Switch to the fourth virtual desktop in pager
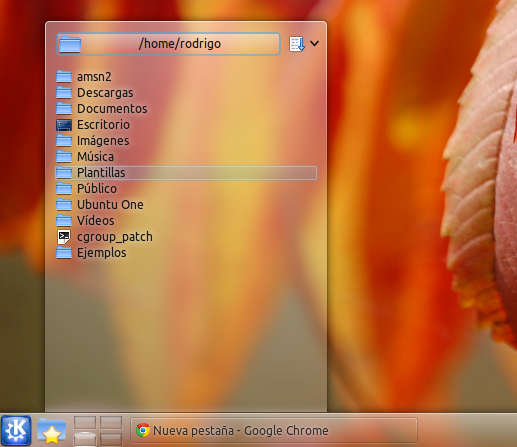 coord(111,440)
